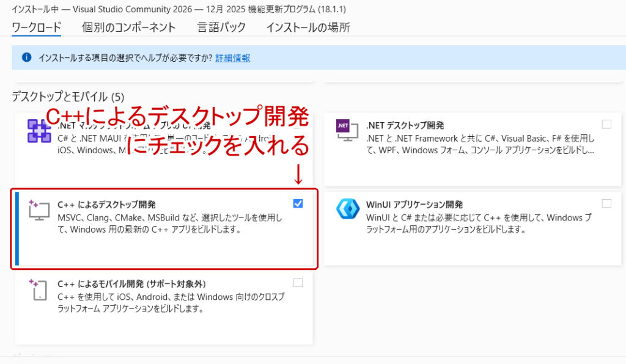
Task: Click the .NET MAUI workload icon
Action: tap(39, 130)
